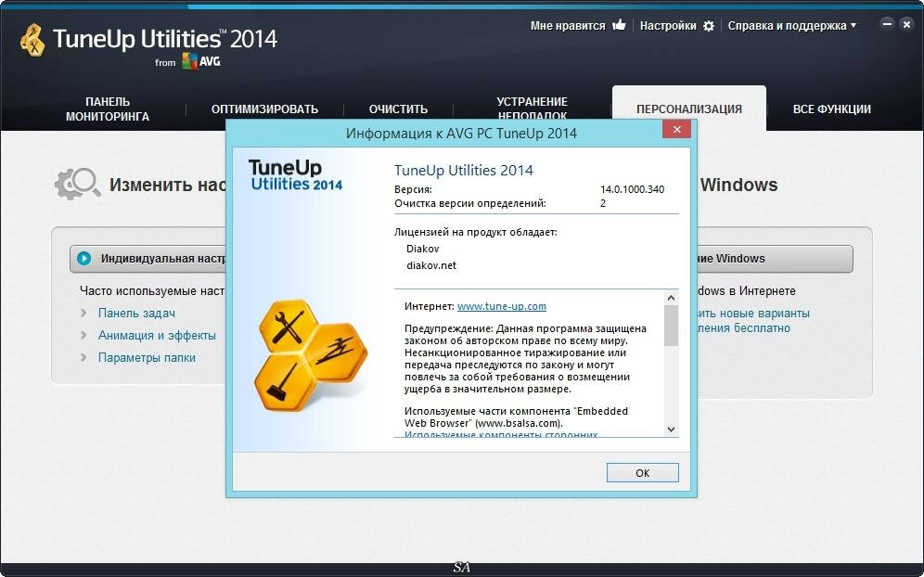Expand the Справка и поддержка dropdown
The width and height of the screenshot is (924, 577).
(x=792, y=25)
